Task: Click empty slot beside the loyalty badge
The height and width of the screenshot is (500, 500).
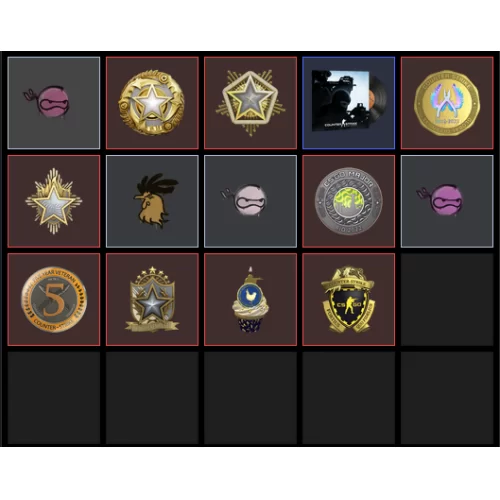Action: pyautogui.click(x=447, y=299)
